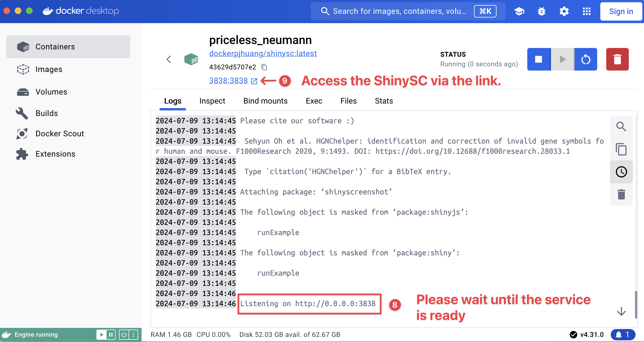This screenshot has width=644, height=342.
Task: Open the Stats tab
Action: (383, 101)
